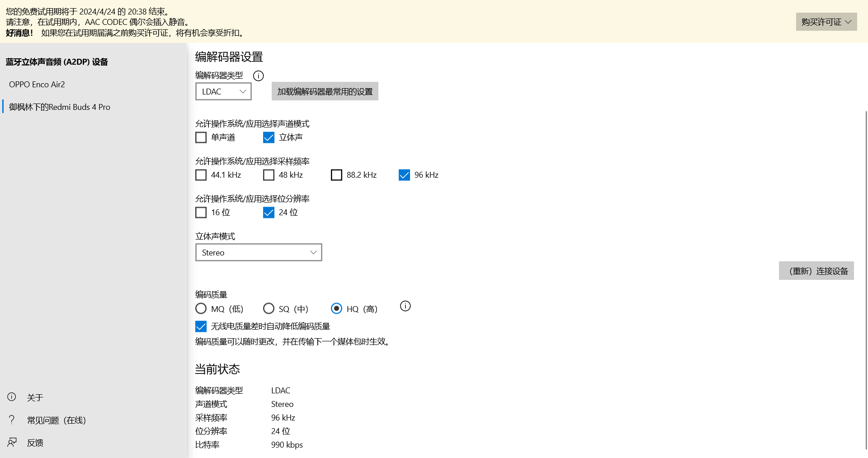This screenshot has width=868, height=458.
Task: Click 加载编解码器最常用的设置 button
Action: (x=325, y=91)
